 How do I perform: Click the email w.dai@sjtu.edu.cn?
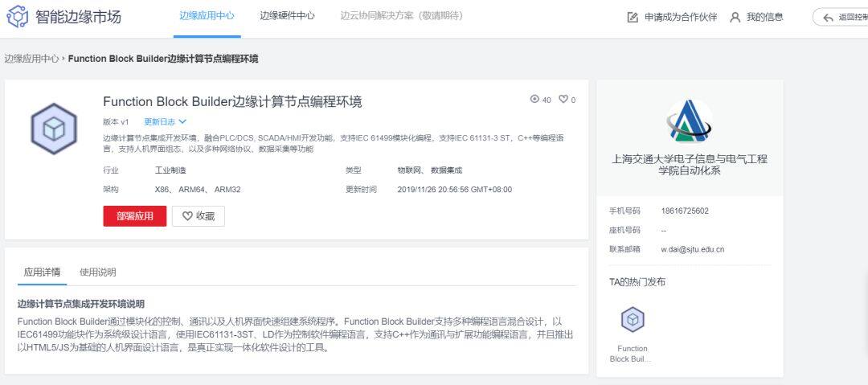tap(692, 249)
